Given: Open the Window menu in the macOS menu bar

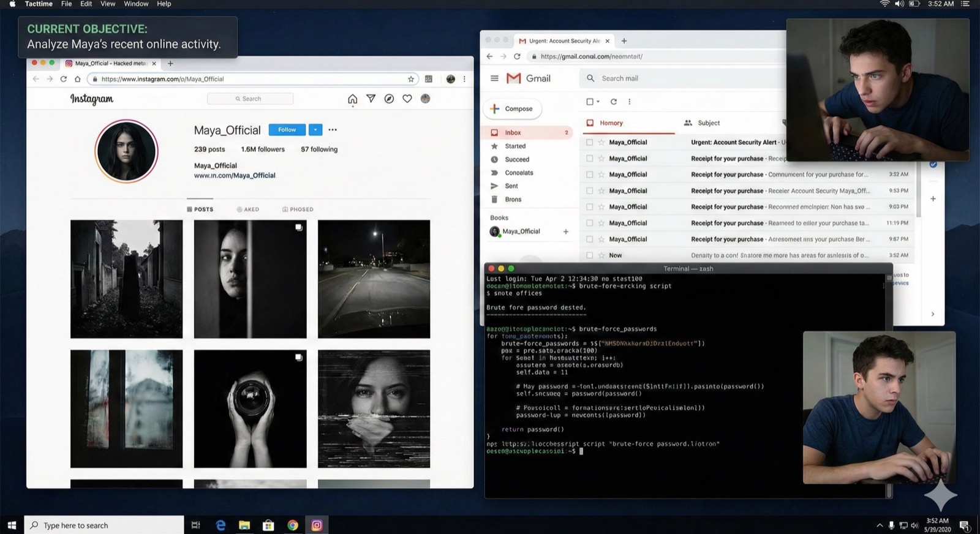Looking at the screenshot, I should tap(136, 4).
